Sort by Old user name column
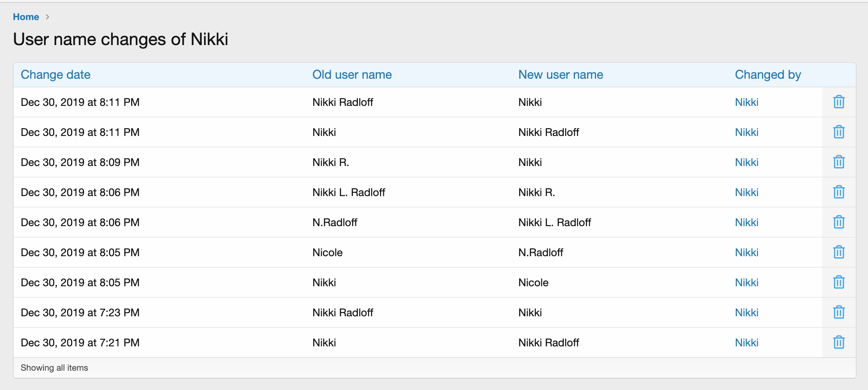 coord(352,75)
